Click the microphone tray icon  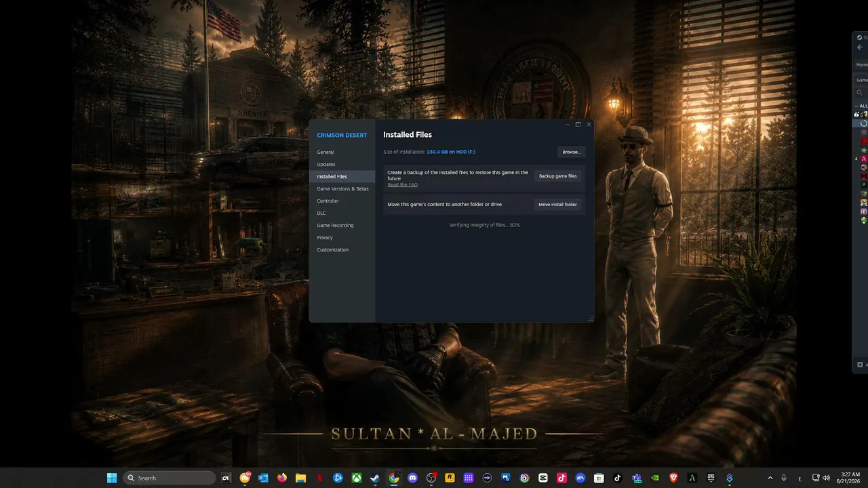784,478
